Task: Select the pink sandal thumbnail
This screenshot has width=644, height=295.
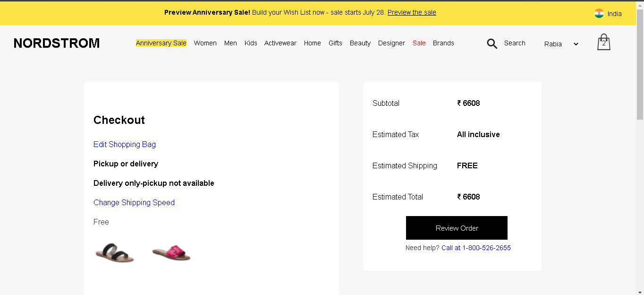Action: (171, 252)
